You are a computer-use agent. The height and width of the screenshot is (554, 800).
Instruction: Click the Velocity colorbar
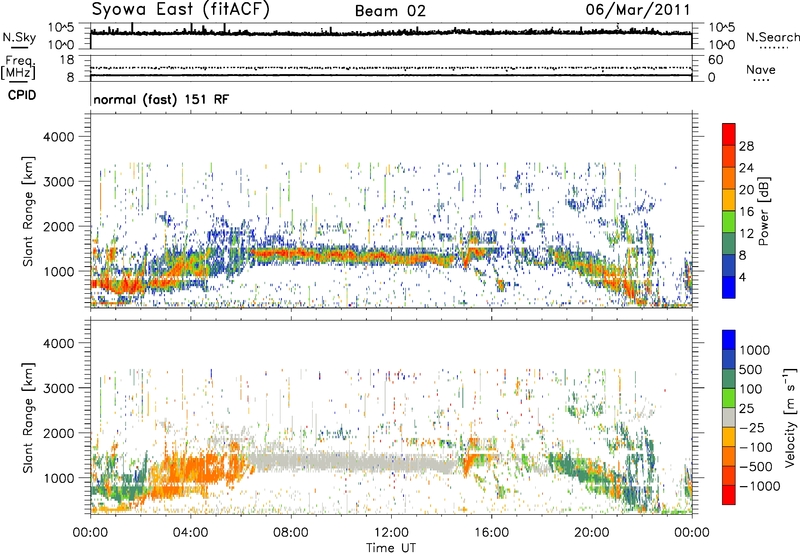[x=729, y=417]
